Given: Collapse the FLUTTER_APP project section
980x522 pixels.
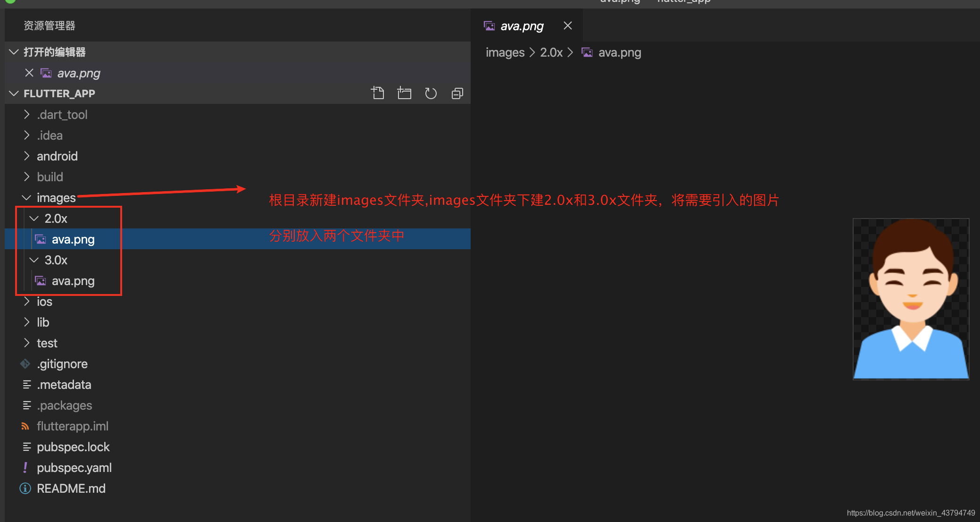Looking at the screenshot, I should pyautogui.click(x=13, y=93).
